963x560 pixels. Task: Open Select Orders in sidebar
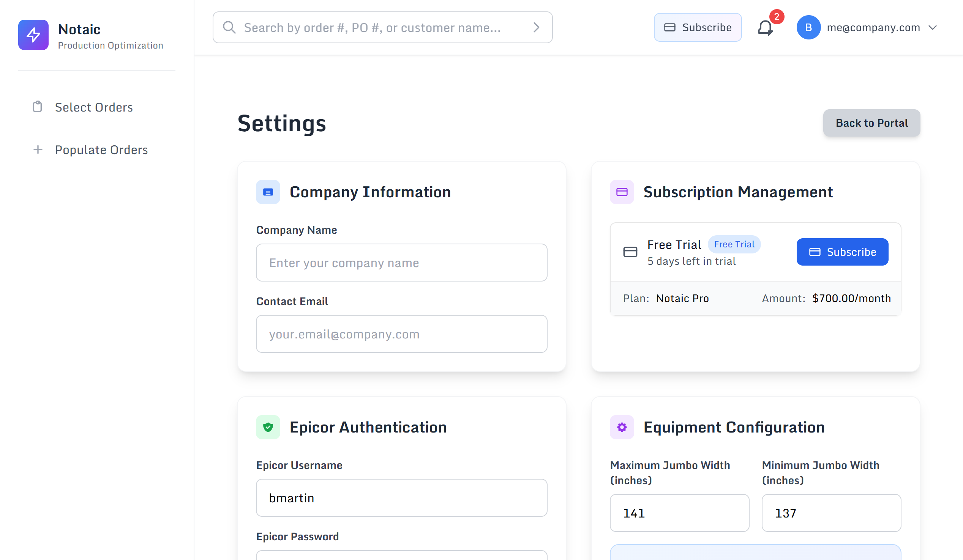94,107
